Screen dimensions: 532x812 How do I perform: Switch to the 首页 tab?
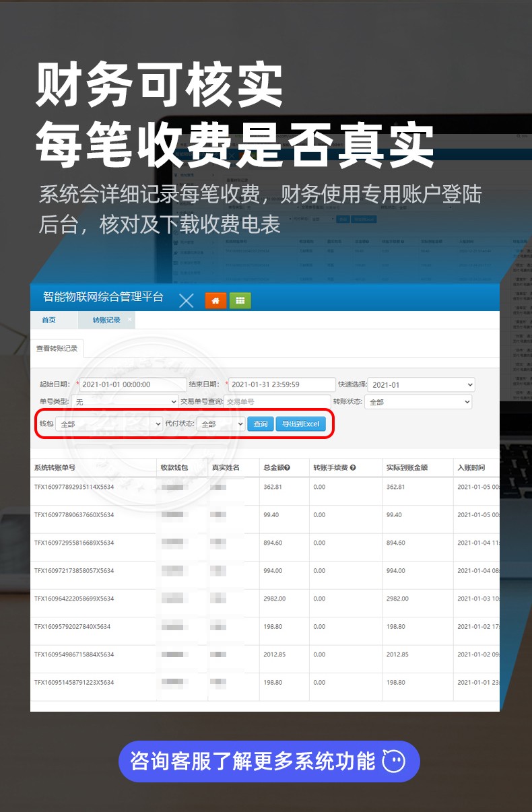[48, 320]
